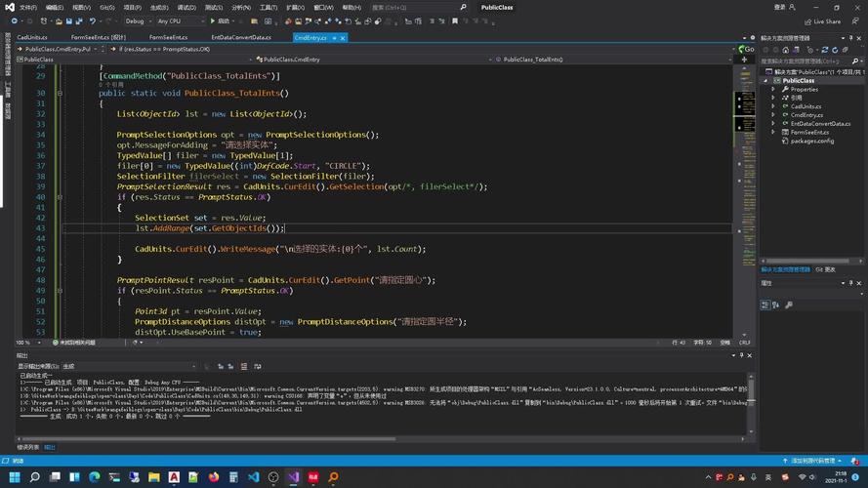The image size is (868, 488).
Task: Click the categorized view icon in Properties
Action: click(x=765, y=305)
